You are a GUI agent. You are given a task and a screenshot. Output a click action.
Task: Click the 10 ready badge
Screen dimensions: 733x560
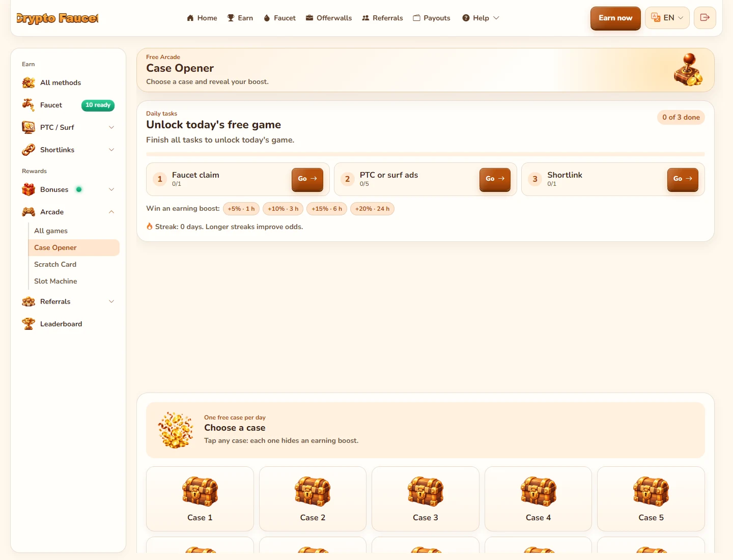98,105
